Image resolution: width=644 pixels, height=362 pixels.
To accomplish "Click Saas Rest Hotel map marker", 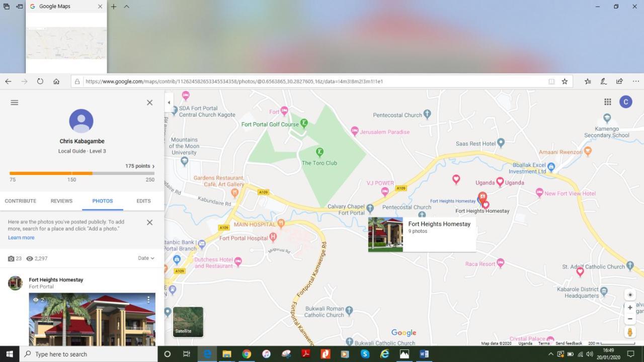I will click(501, 143).
